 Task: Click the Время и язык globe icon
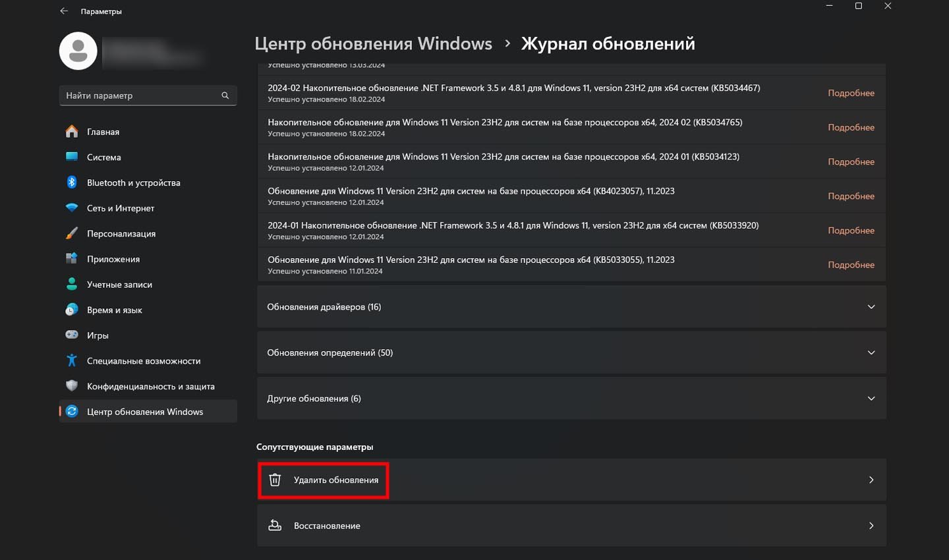point(72,310)
